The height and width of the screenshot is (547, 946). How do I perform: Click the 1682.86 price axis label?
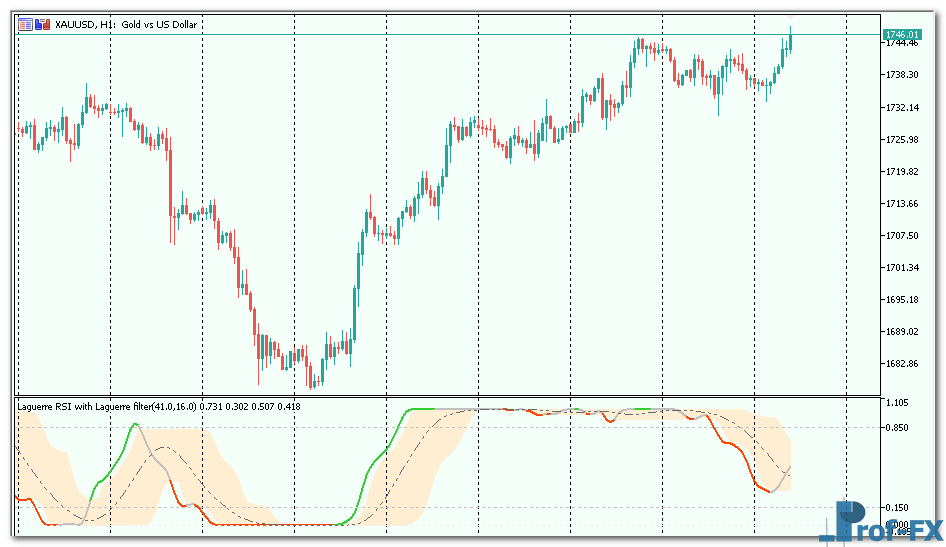click(x=902, y=364)
